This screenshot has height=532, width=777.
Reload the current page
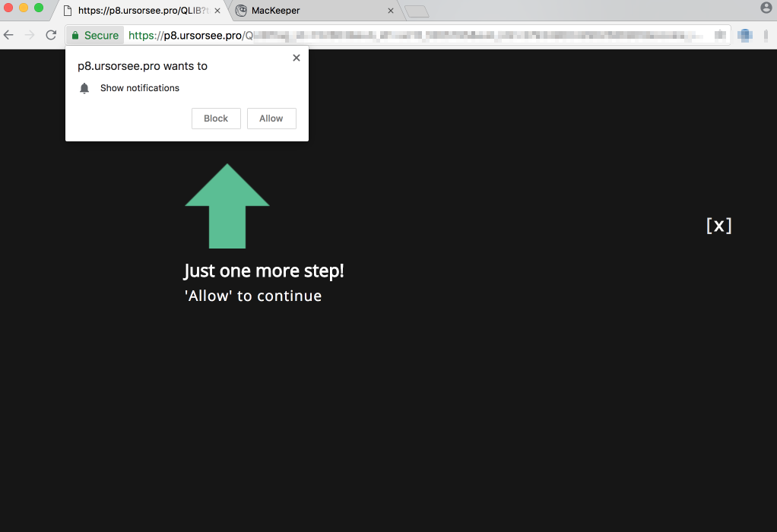click(x=51, y=35)
